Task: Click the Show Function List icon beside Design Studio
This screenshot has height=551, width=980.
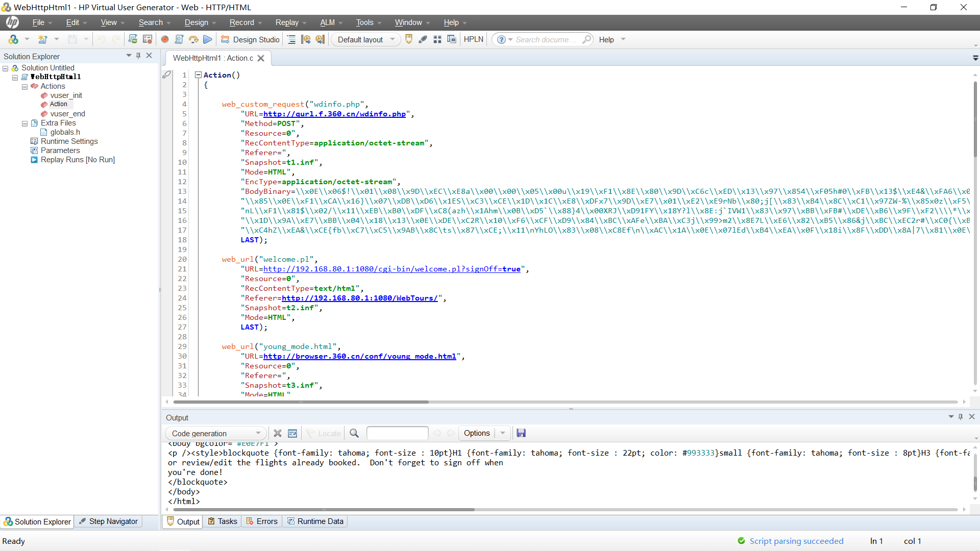Action: tap(291, 39)
